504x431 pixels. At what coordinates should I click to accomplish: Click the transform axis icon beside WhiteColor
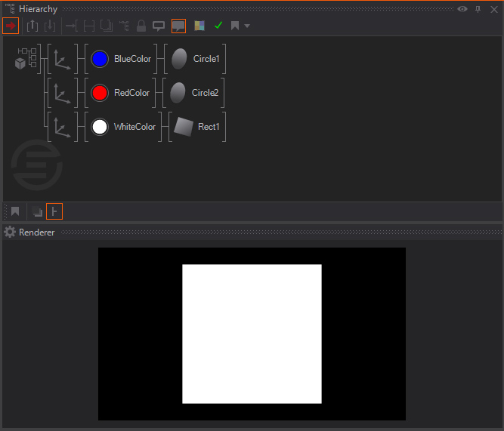pos(63,127)
